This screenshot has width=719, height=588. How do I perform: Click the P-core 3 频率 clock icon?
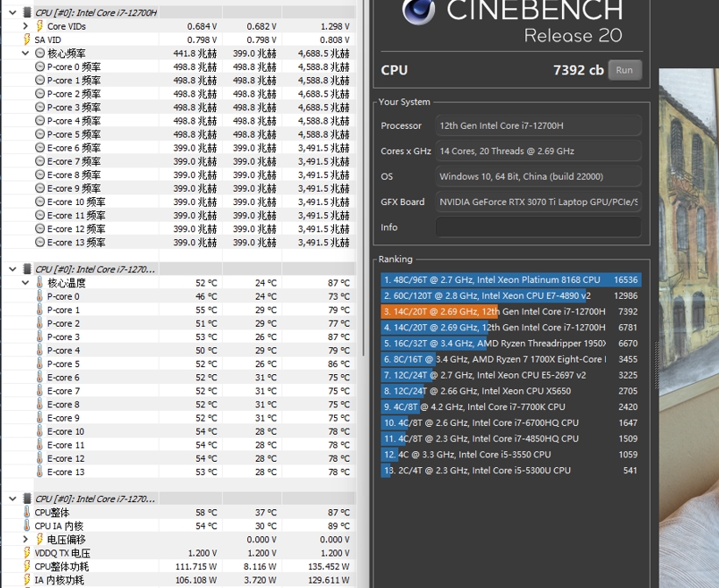pyautogui.click(x=39, y=107)
